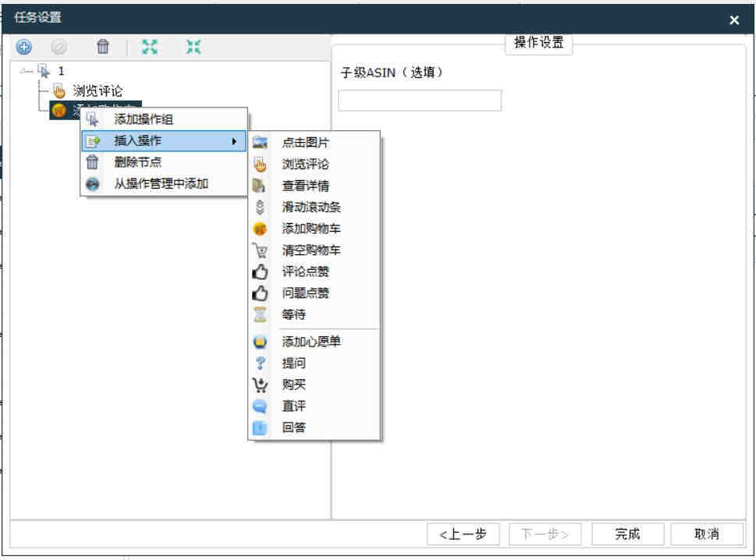Click the expand-all green arrows icon

click(x=148, y=47)
